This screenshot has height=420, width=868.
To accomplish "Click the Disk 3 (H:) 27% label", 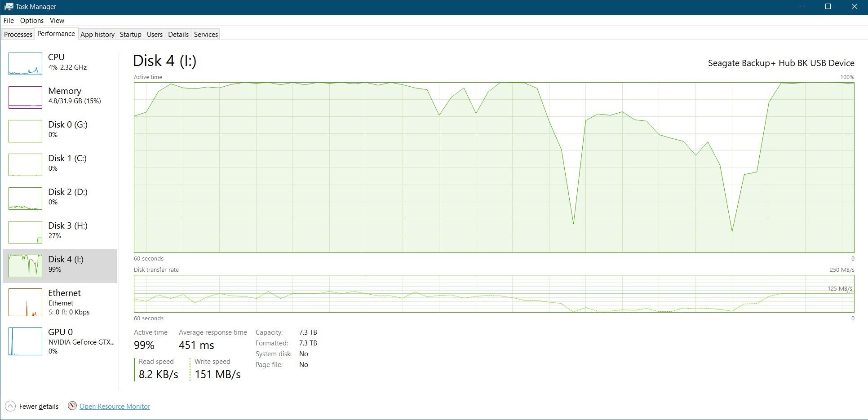I will point(68,230).
